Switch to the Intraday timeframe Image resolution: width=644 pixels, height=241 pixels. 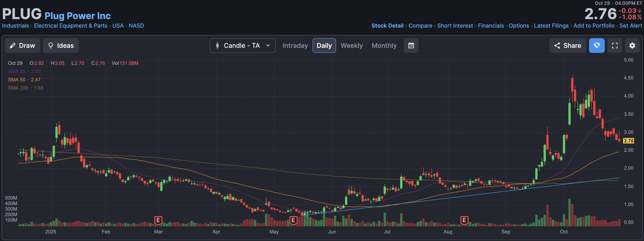tap(295, 46)
